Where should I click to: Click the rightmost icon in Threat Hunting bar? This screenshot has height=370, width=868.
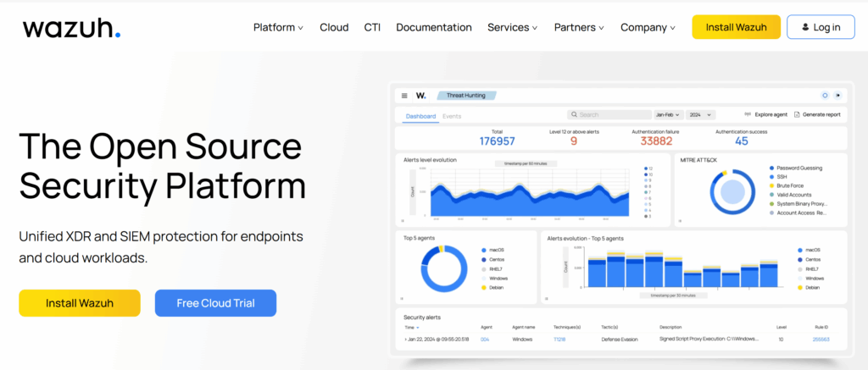coord(837,96)
